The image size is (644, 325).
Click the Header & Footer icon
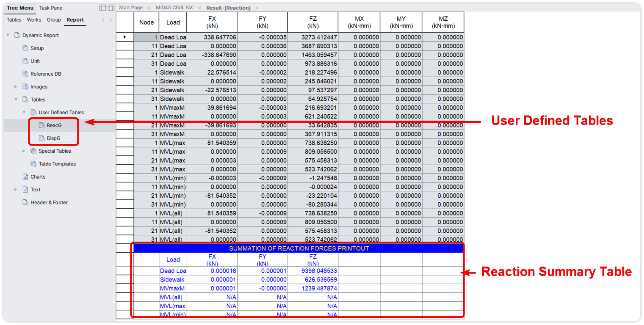pos(25,202)
